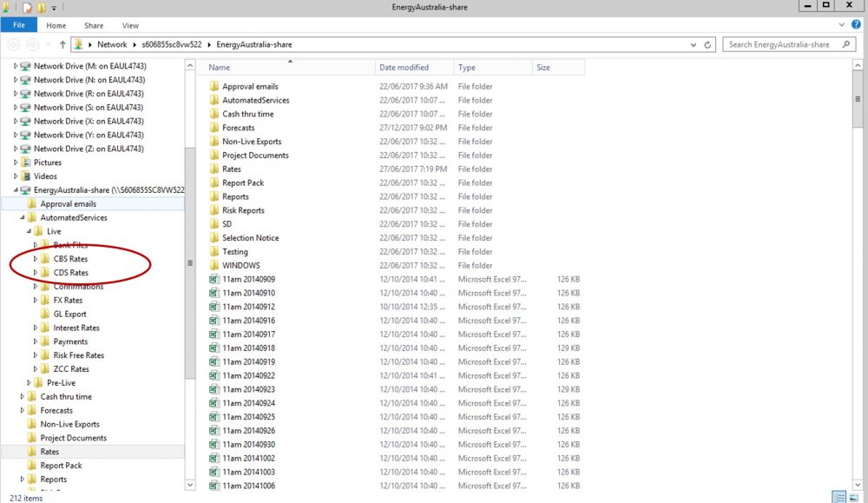Open the quick access toolbar customize dropdown
This screenshot has width=868, height=503.
click(x=54, y=8)
